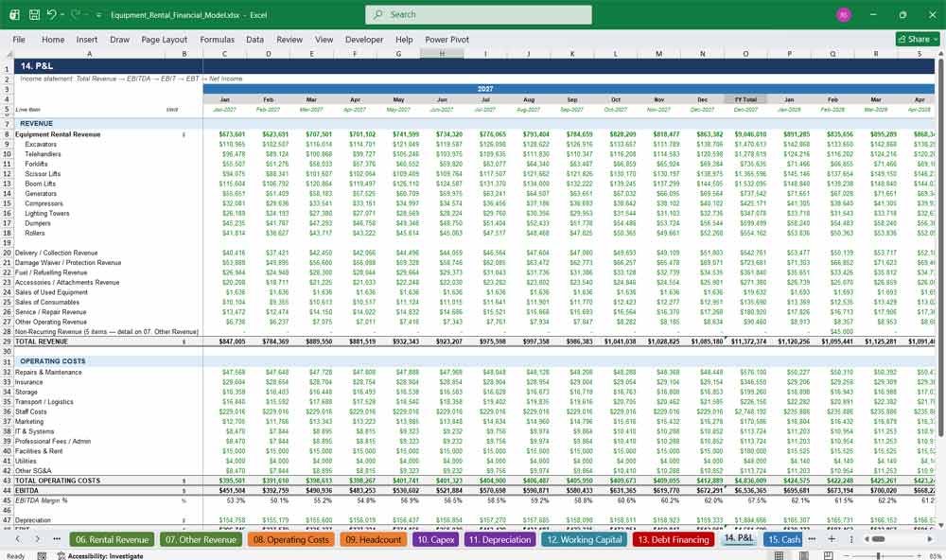Click inside the Search box
Viewport: 946px width, 560px height.
point(479,14)
